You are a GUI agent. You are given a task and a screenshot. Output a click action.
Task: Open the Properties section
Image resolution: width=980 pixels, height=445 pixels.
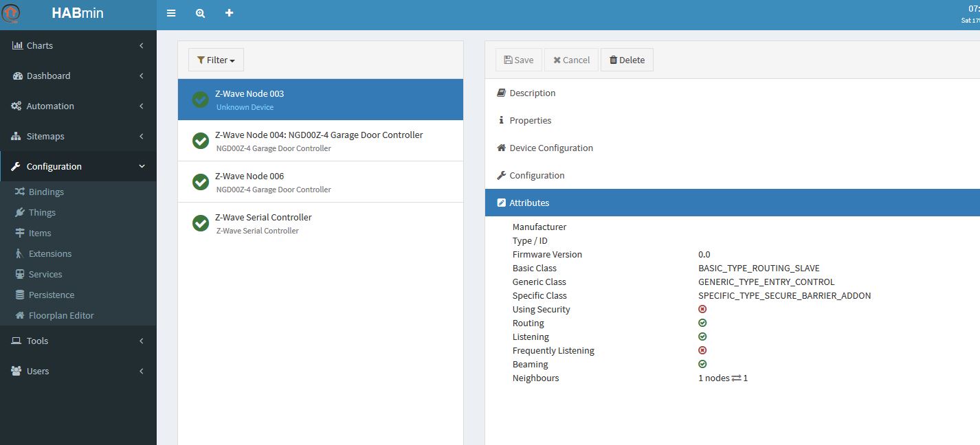[530, 120]
